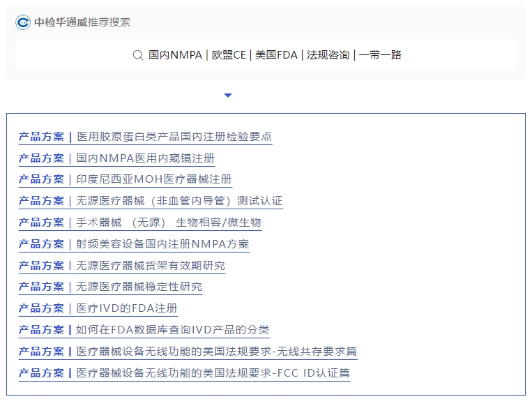This screenshot has width=532, height=406.
Task: Choose 美国FDA search keyword
Action: (276, 55)
